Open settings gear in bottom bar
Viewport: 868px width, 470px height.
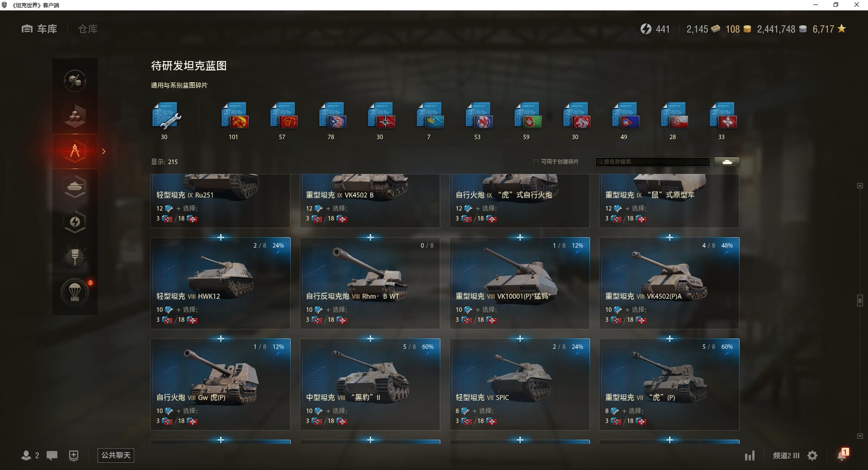[812, 456]
